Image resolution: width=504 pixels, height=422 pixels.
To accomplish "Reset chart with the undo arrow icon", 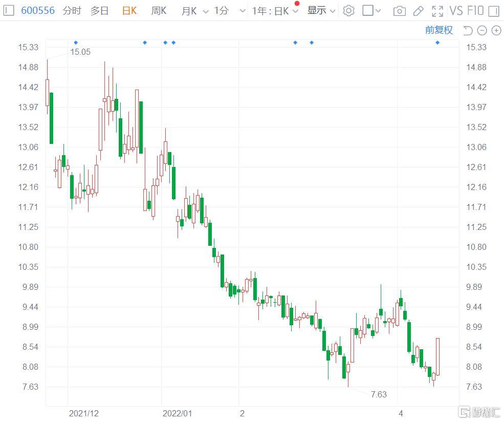I will 468,31.
